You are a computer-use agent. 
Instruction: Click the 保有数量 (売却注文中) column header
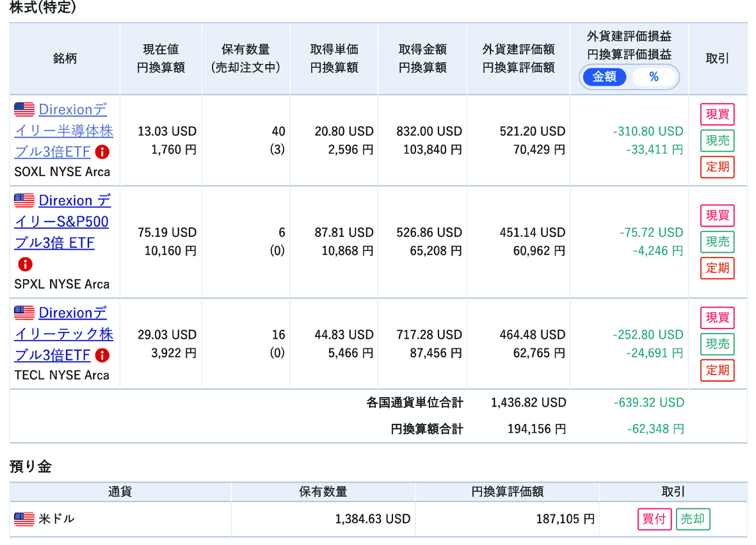(x=245, y=58)
